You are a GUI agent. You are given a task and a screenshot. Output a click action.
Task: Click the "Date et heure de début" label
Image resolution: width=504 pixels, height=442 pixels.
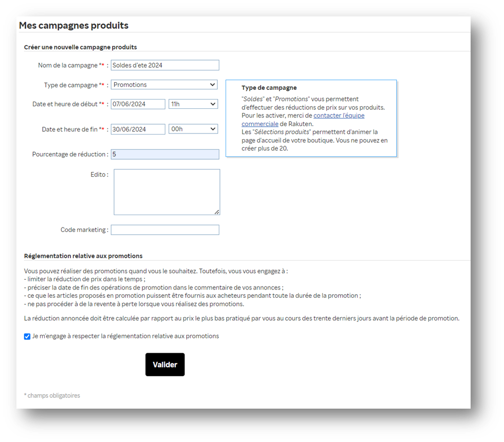(65, 104)
